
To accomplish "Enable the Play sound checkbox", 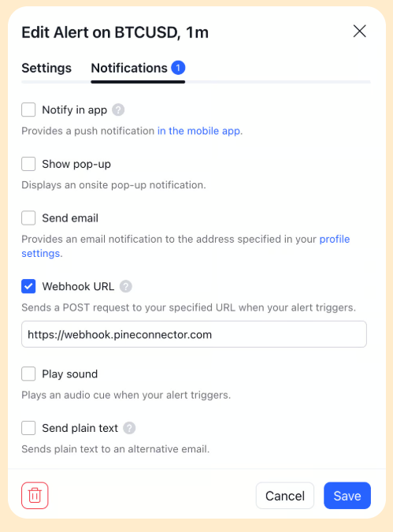I will point(28,374).
